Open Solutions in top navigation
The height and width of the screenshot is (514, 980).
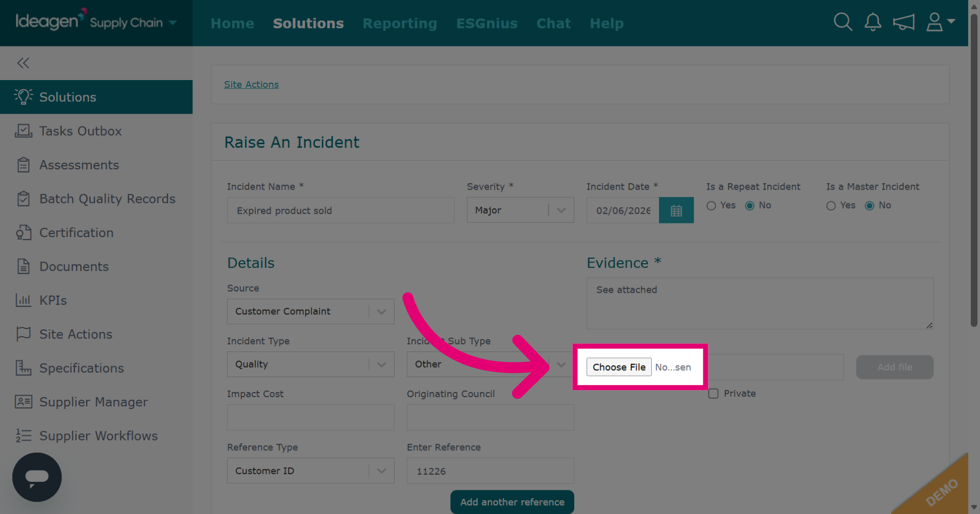tap(308, 23)
